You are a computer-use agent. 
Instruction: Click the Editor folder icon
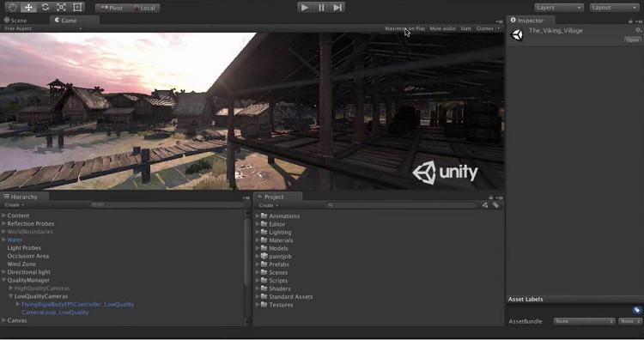(x=264, y=224)
